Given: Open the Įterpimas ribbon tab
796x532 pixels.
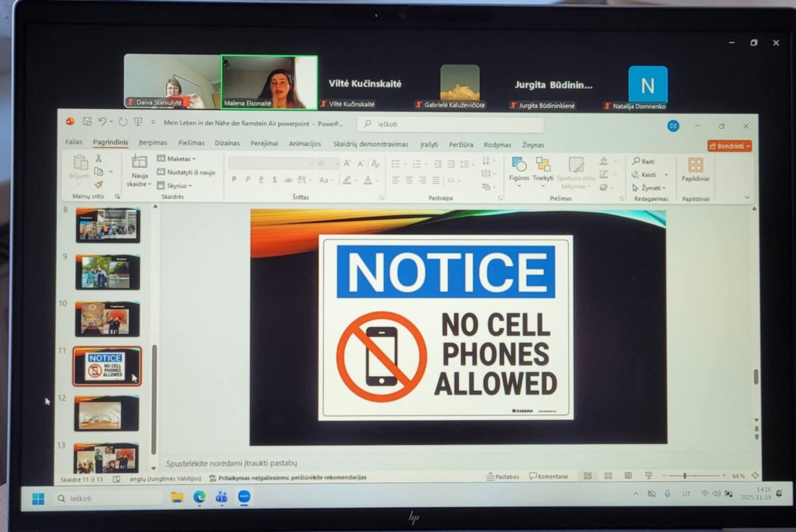Looking at the screenshot, I should coord(153,144).
